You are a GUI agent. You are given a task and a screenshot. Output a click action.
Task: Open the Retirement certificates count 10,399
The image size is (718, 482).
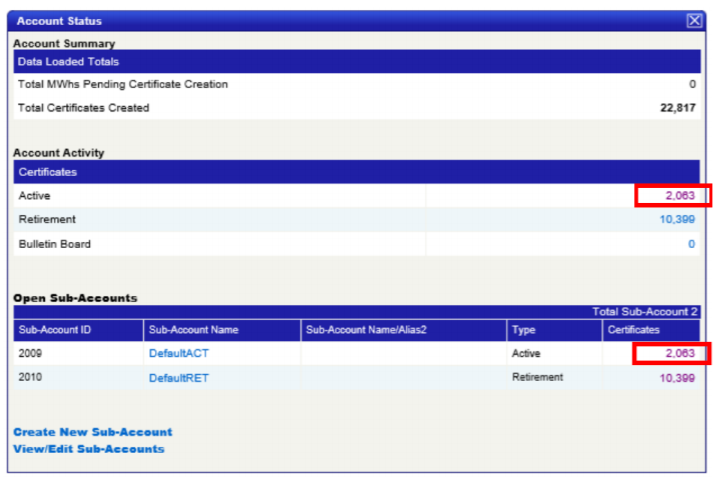pyautogui.click(x=677, y=219)
